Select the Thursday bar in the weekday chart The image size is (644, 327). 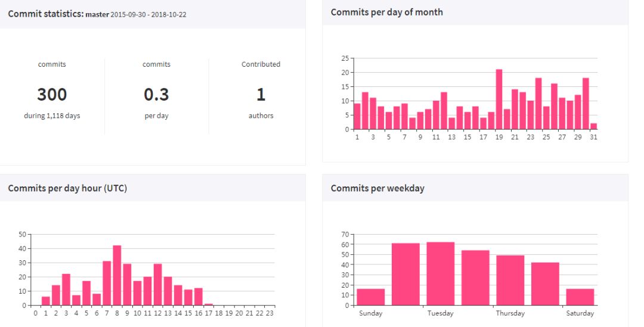[510, 281]
